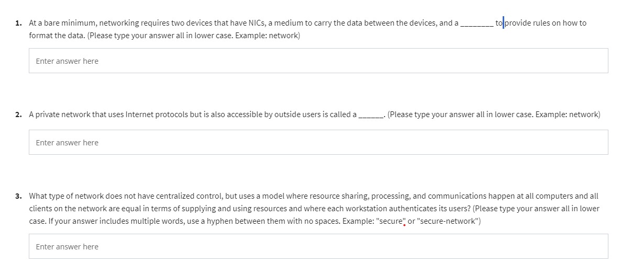Focus the answer box for question 2
Screen dimensions: 644x275
pyautogui.click(x=318, y=142)
